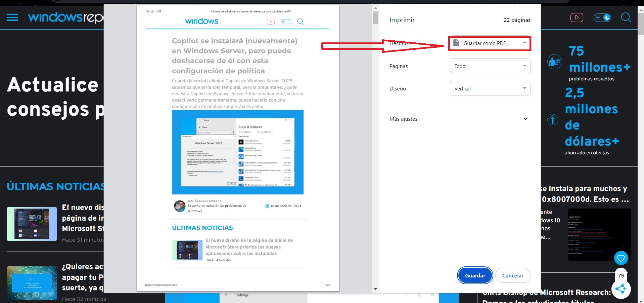Open the hamburger menu on Windows Report
The image size is (644, 303).
click(x=12, y=17)
